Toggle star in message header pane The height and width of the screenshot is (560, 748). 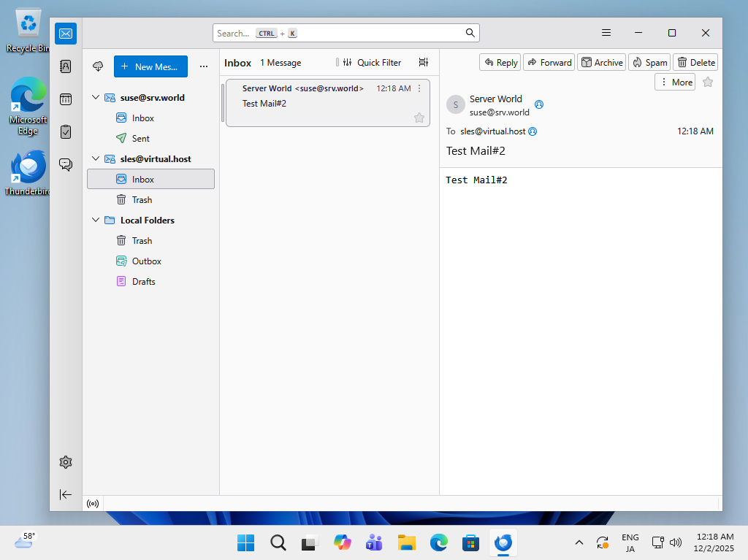[x=708, y=82]
